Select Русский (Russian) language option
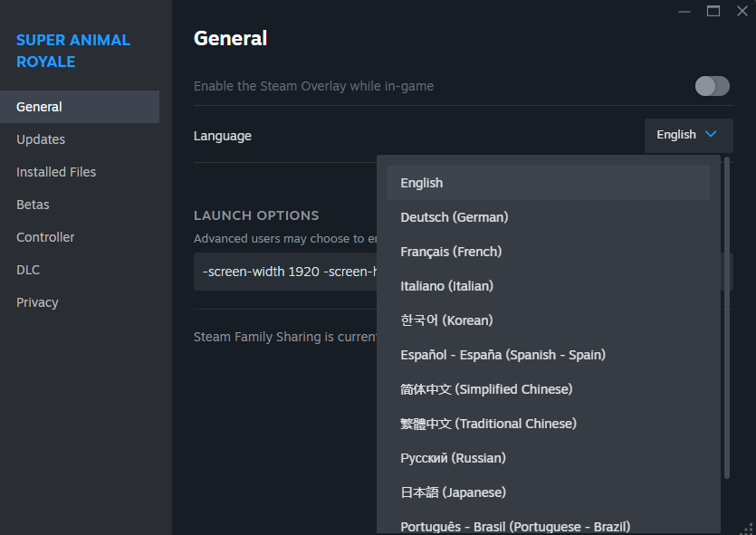 point(548,458)
